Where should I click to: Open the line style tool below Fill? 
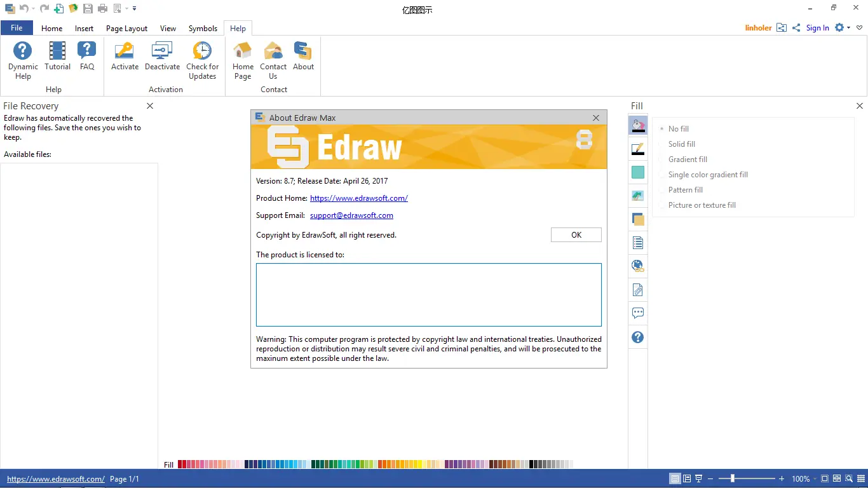637,149
